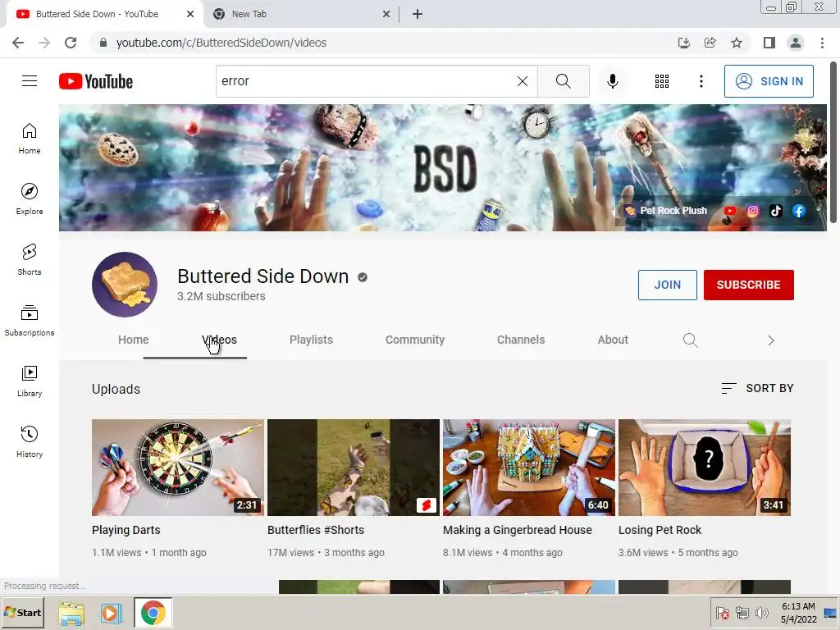840x630 pixels.
Task: Click the SIGN IN button
Action: pos(769,81)
